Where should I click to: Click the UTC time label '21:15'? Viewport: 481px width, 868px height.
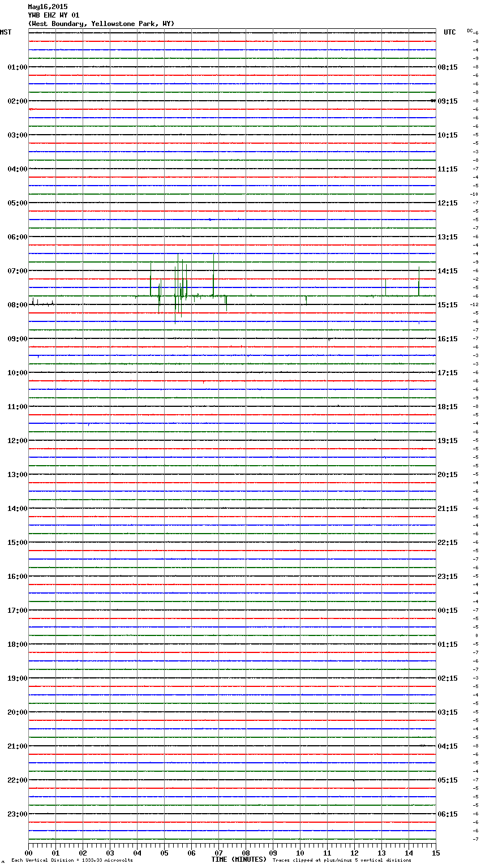[448, 509]
